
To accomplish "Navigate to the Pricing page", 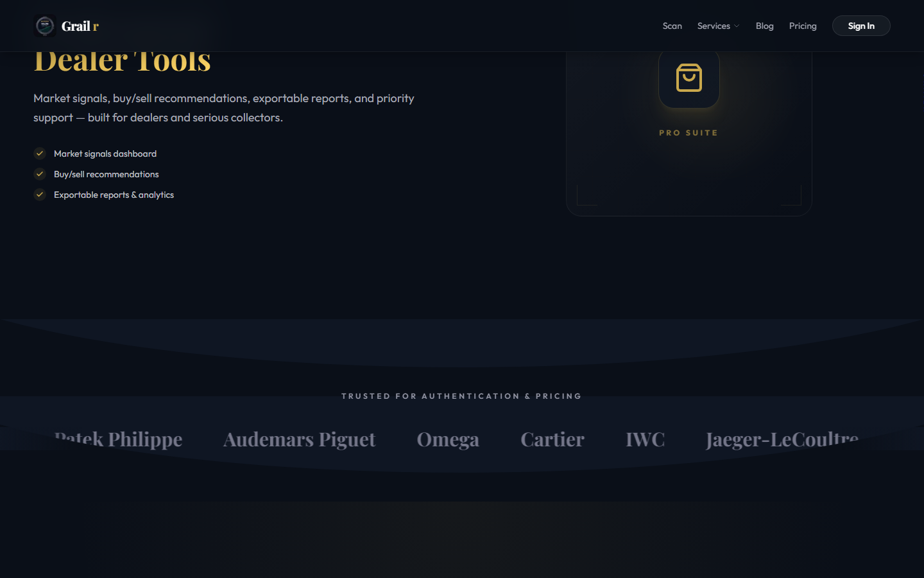I will [x=803, y=26].
